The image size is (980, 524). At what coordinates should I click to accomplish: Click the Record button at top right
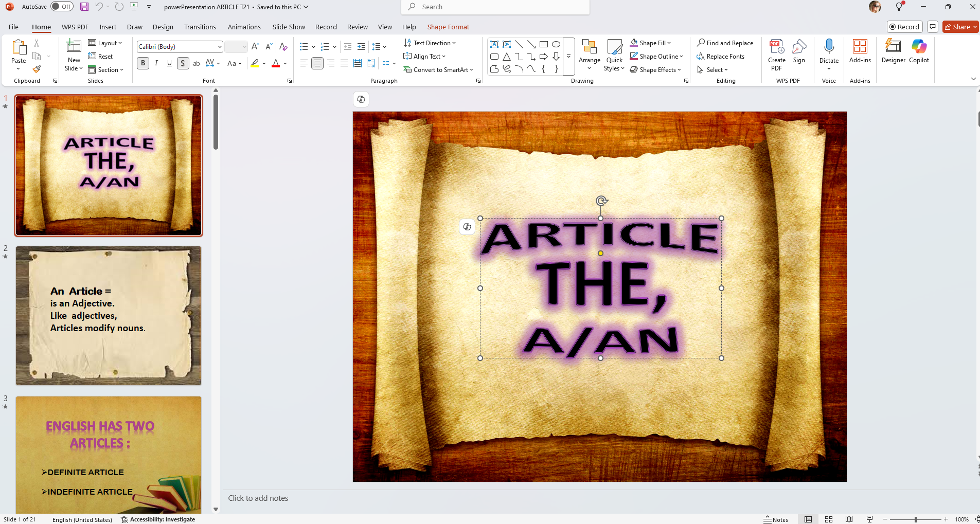905,27
